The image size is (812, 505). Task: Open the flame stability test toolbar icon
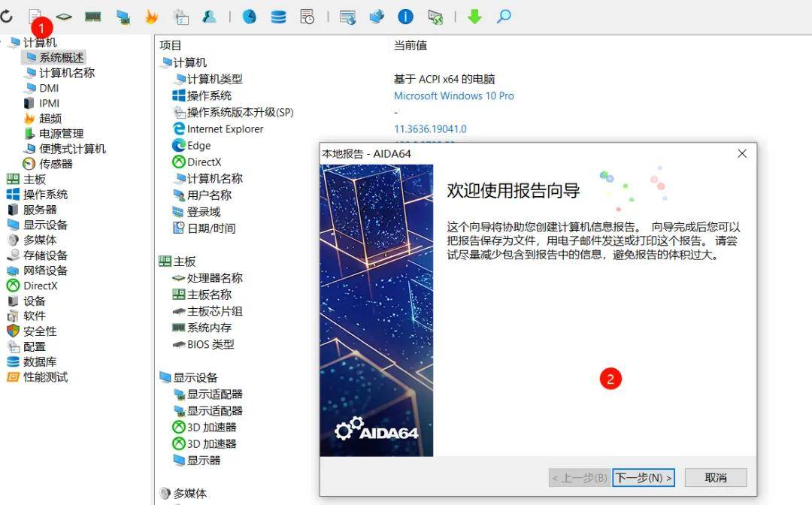pyautogui.click(x=151, y=17)
